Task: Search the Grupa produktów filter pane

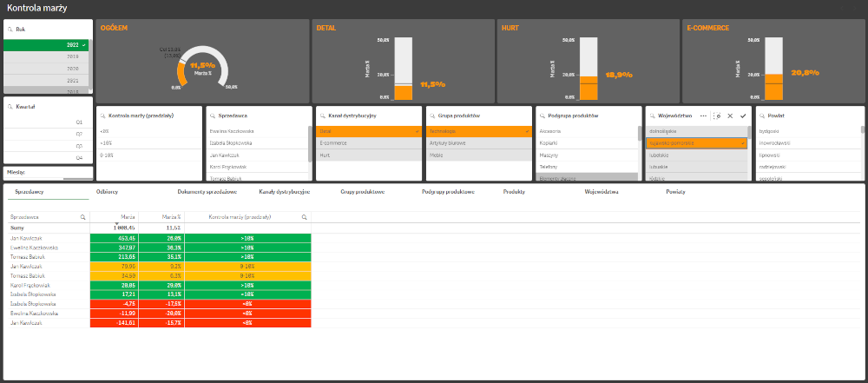Action: 433,116
